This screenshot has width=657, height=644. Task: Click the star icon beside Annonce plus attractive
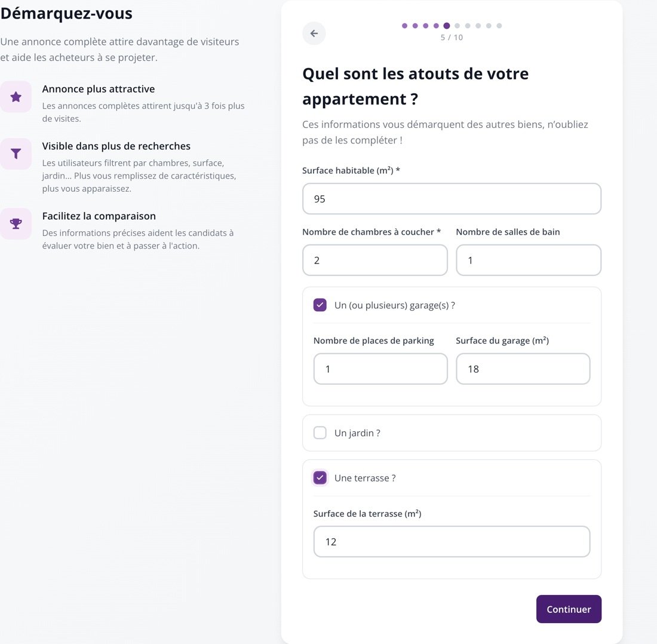click(16, 97)
